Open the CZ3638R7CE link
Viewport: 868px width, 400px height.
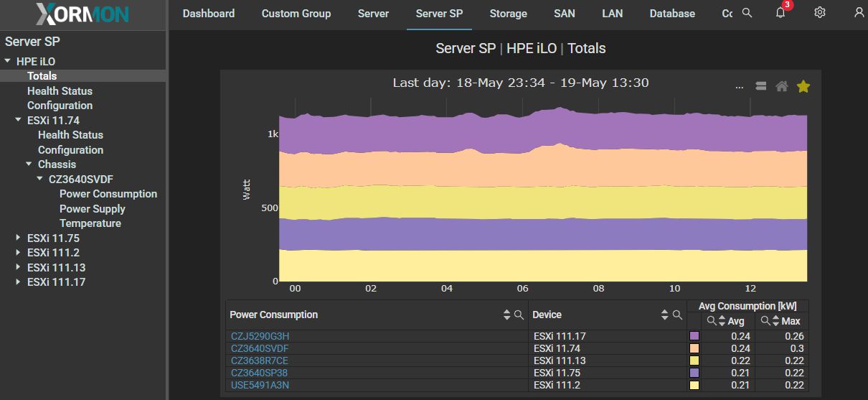click(259, 361)
